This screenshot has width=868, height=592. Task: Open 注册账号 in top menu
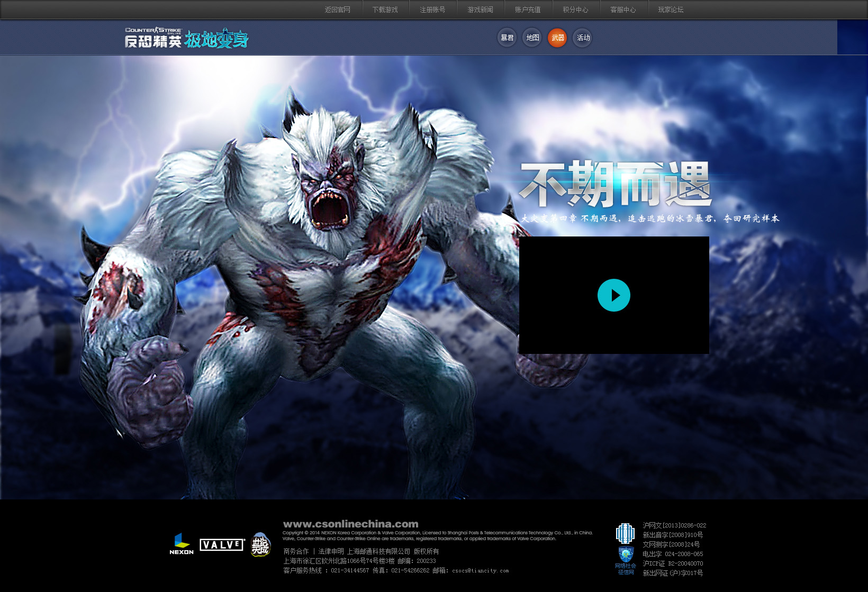432,10
